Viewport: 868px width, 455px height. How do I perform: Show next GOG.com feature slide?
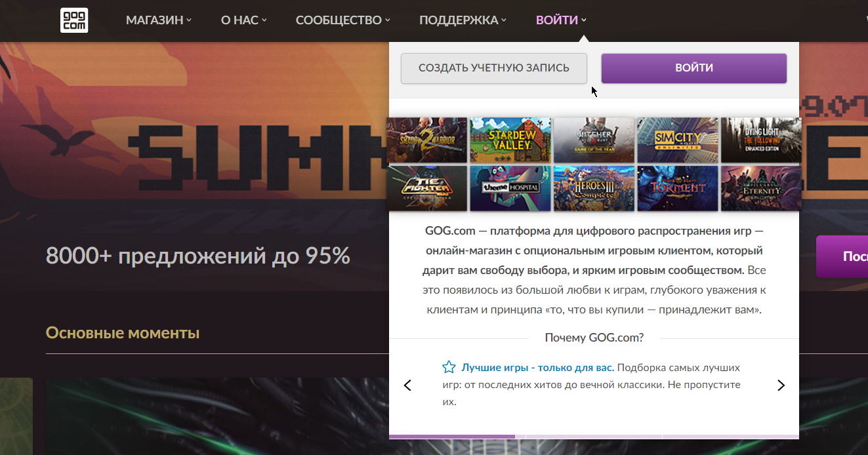pos(781,385)
